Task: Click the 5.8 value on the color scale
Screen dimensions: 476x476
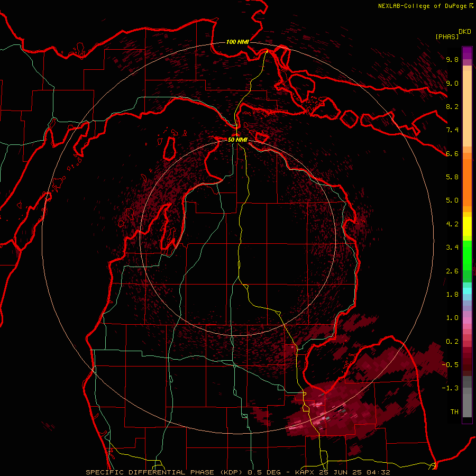Action: 452,177
